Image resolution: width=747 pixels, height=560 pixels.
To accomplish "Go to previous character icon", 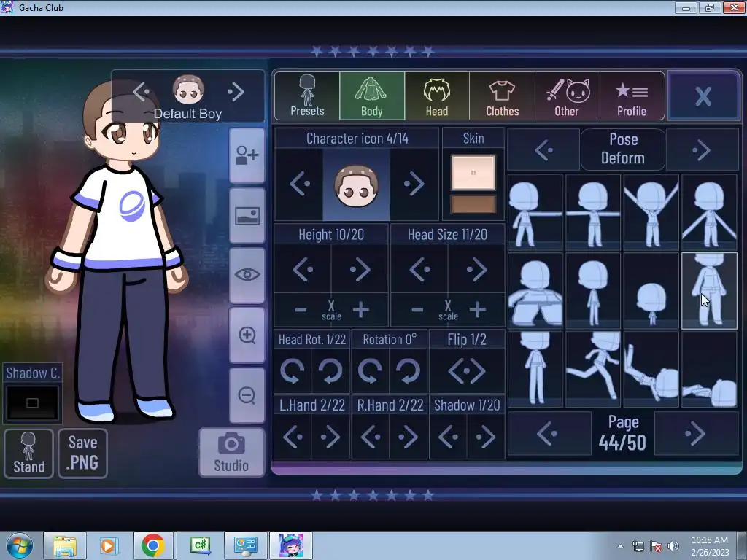I will (x=300, y=184).
